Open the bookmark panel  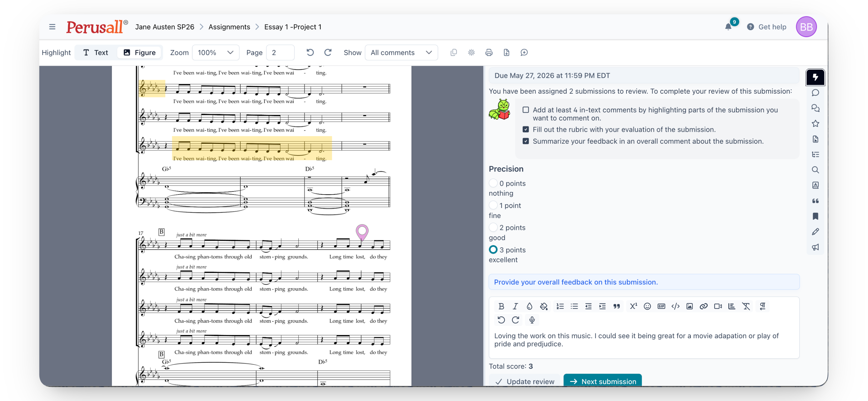(815, 216)
